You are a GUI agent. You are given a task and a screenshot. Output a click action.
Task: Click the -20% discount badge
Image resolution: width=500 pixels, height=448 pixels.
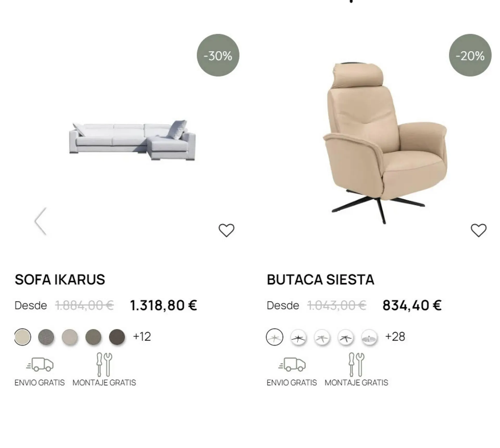point(470,55)
